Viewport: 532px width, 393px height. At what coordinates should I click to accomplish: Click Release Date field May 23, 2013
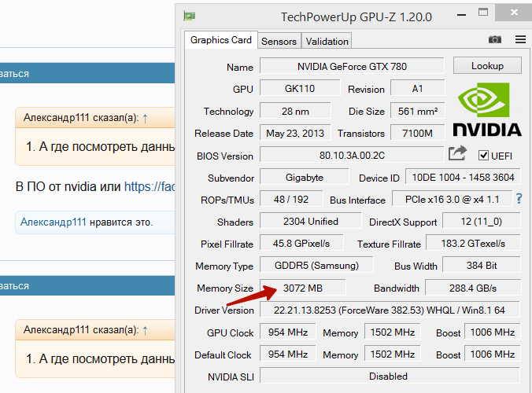click(295, 133)
